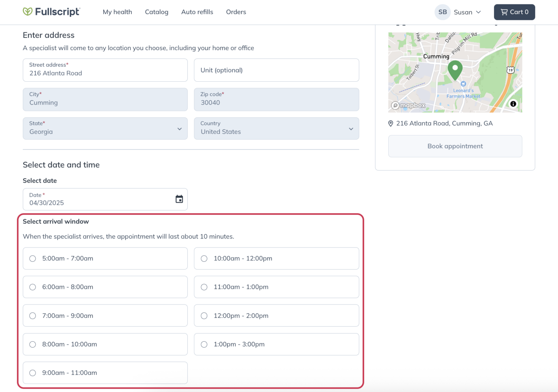Pick the 8:00am - 10:00am arrival window

tap(33, 344)
